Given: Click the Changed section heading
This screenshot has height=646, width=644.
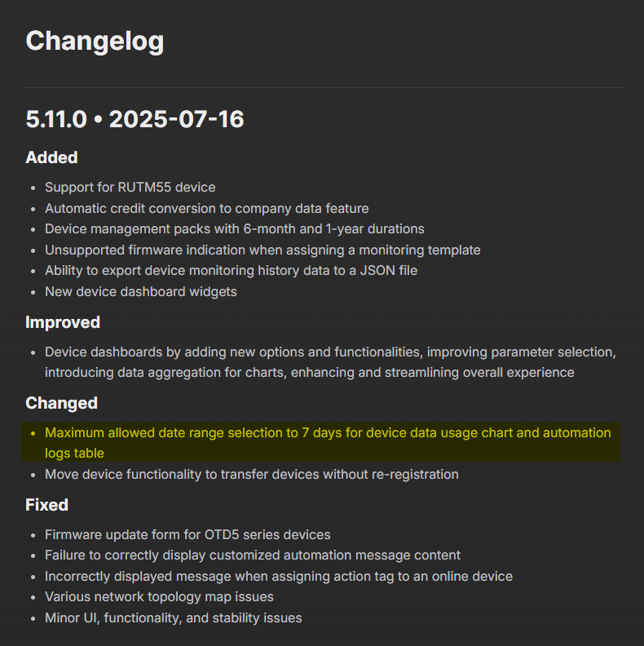Looking at the screenshot, I should pyautogui.click(x=61, y=403).
